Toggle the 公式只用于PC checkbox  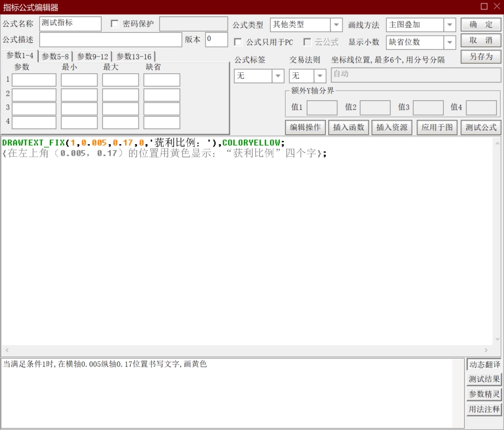(238, 42)
